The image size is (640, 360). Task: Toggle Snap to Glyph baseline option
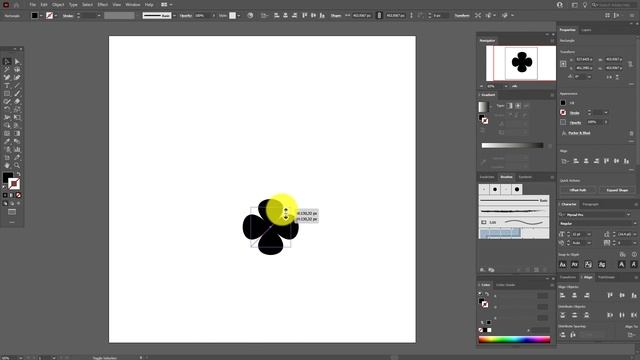coord(563,264)
